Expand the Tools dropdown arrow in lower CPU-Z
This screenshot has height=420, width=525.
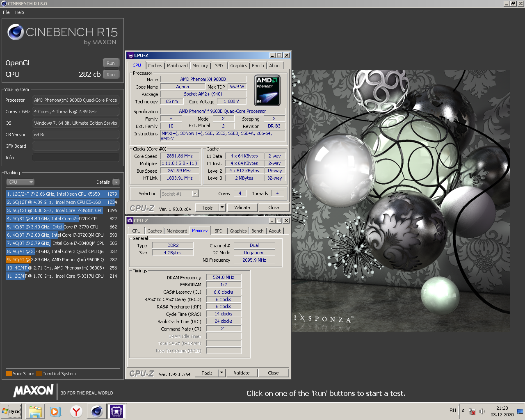point(221,373)
